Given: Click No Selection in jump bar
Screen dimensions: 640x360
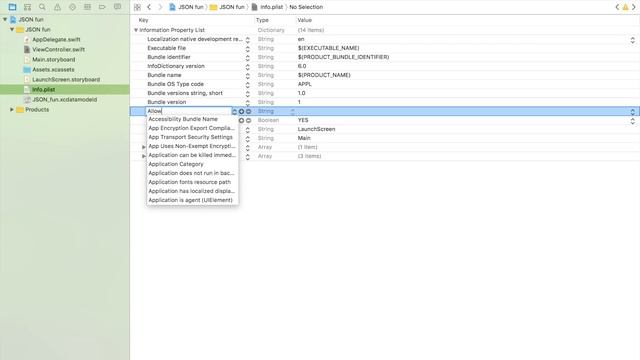Looking at the screenshot, I should (x=306, y=7).
